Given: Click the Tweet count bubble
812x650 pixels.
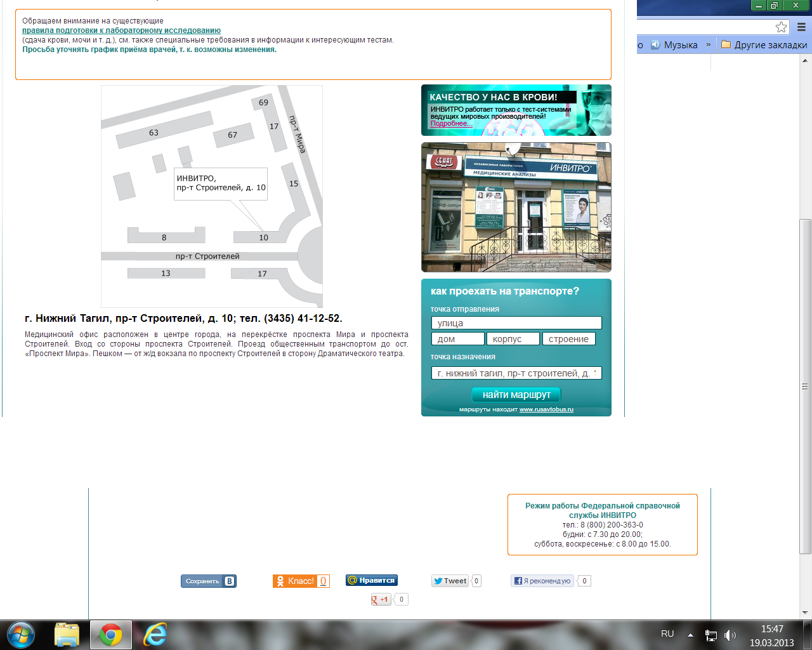Looking at the screenshot, I should click(476, 581).
